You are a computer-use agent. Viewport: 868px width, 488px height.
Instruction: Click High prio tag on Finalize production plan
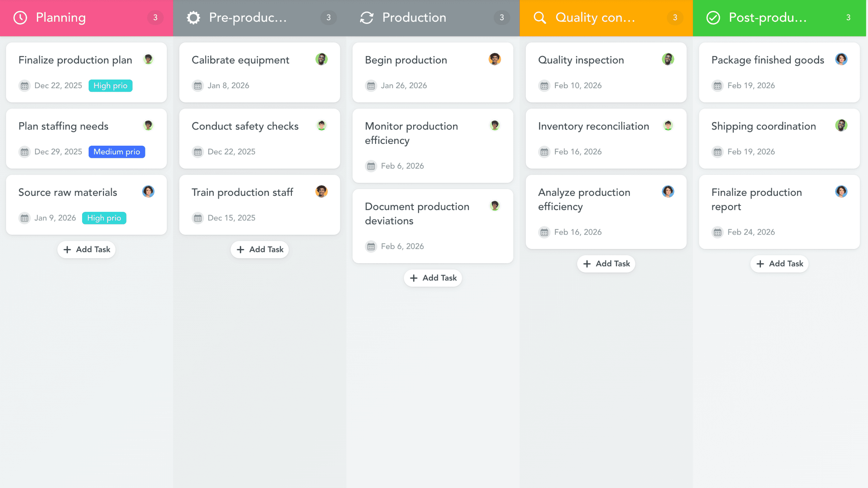[110, 86]
